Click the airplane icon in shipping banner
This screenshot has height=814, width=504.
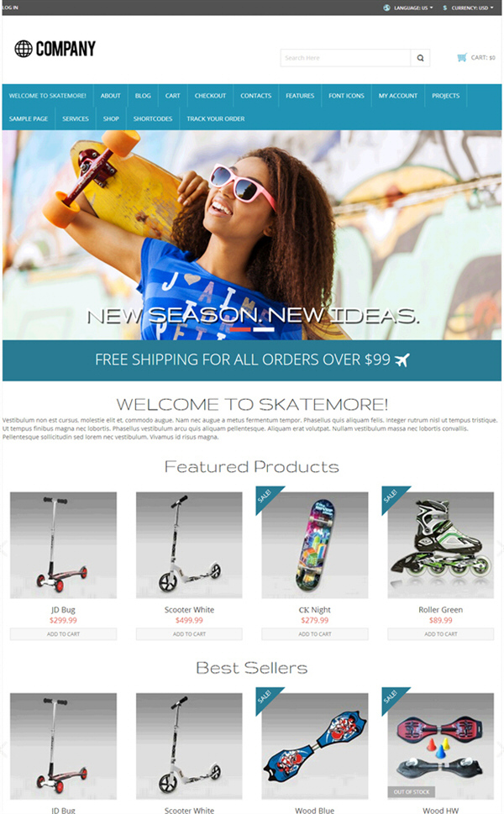[x=402, y=360]
